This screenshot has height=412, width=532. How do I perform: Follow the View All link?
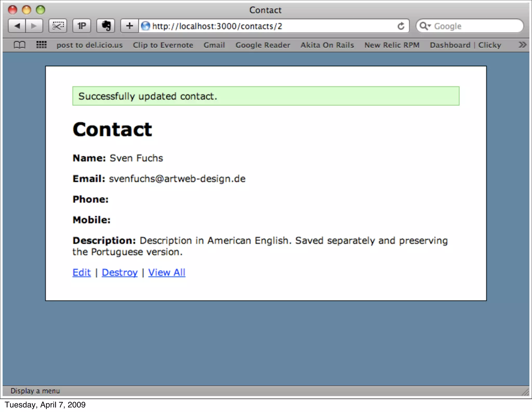point(167,272)
